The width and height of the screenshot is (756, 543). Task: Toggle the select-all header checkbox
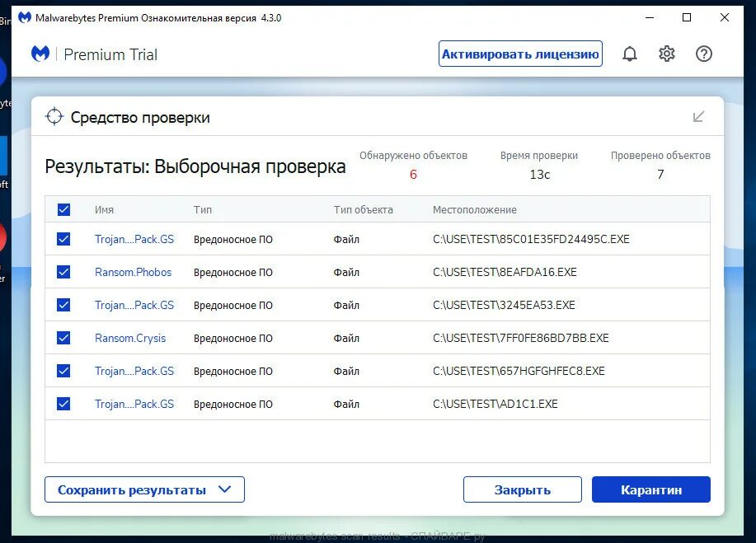[63, 209]
